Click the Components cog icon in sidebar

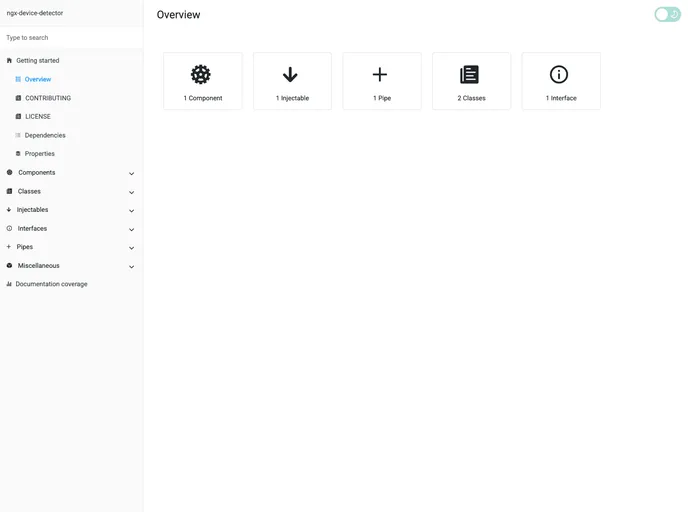click(x=9, y=172)
